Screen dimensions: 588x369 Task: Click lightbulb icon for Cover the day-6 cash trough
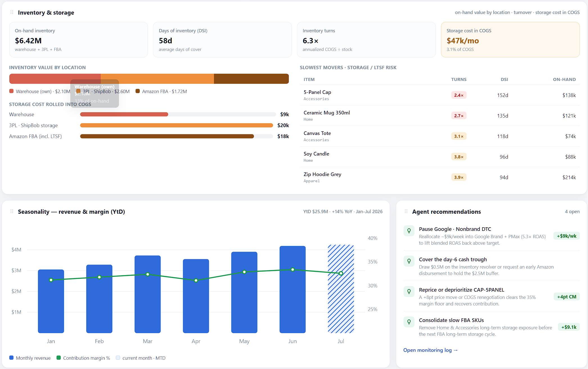coord(409,261)
